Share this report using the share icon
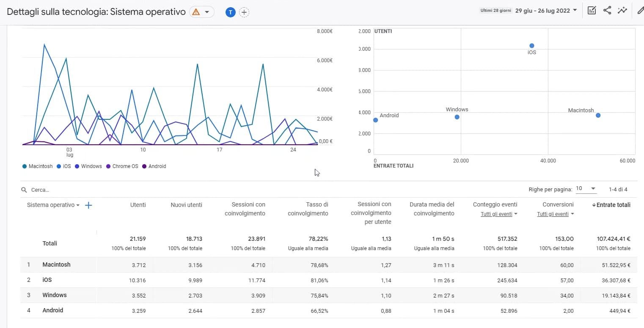Screen dimensions: 644x328 [x=607, y=11]
